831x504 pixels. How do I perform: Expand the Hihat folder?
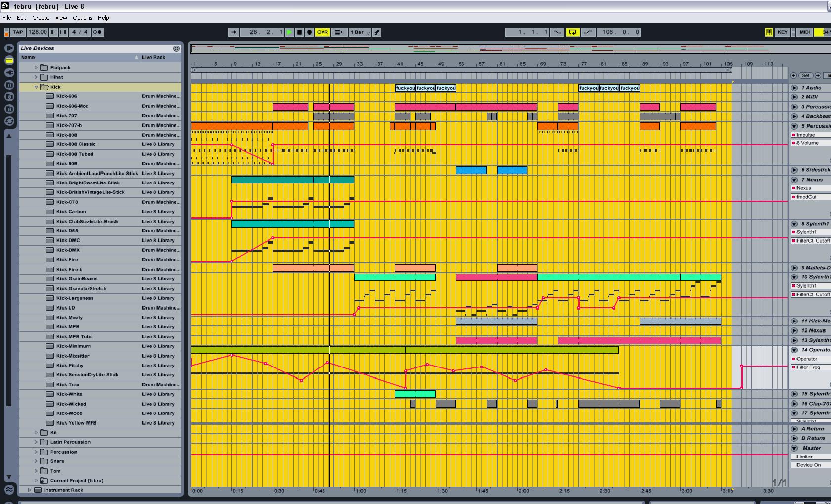(x=36, y=77)
